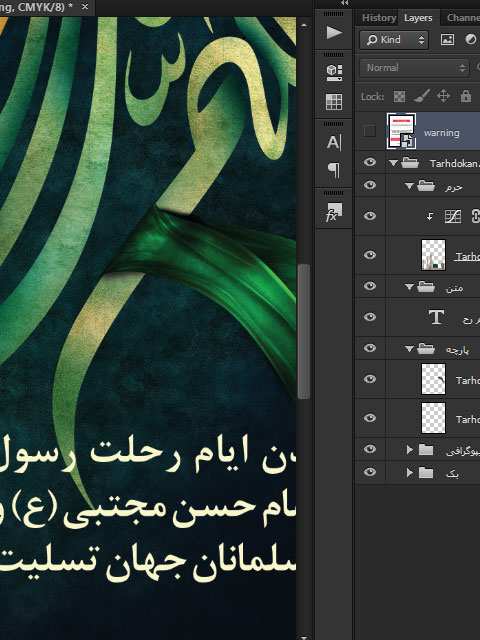Screen dimensions: 480x640
Task: Collapse the متن group arrow
Action: tap(409, 287)
